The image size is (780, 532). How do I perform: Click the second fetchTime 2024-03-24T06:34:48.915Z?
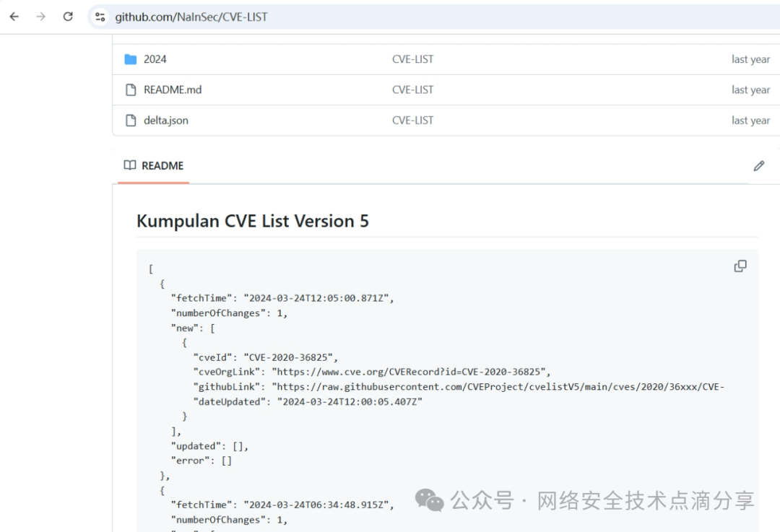[316, 505]
